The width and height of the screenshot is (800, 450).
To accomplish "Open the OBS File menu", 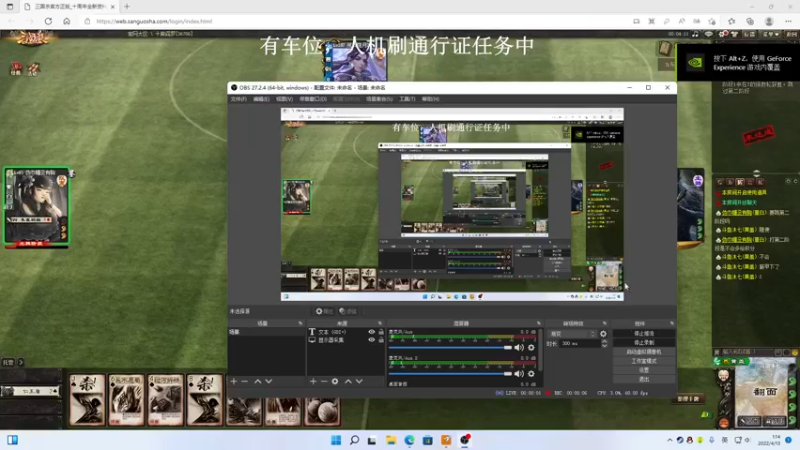I will click(238, 99).
